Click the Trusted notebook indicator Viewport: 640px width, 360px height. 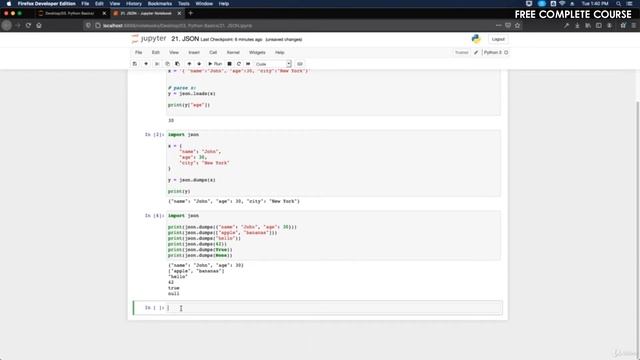(462, 53)
